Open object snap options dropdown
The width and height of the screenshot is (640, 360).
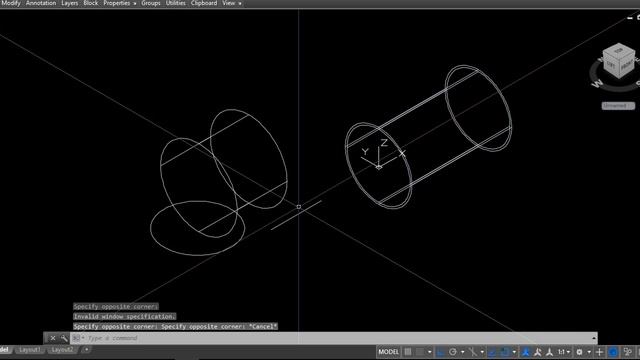[514, 352]
